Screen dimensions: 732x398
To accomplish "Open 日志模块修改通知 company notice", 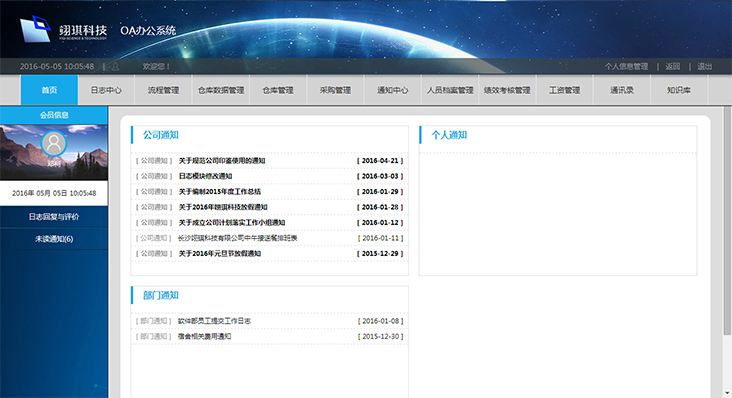I will click(x=205, y=176).
